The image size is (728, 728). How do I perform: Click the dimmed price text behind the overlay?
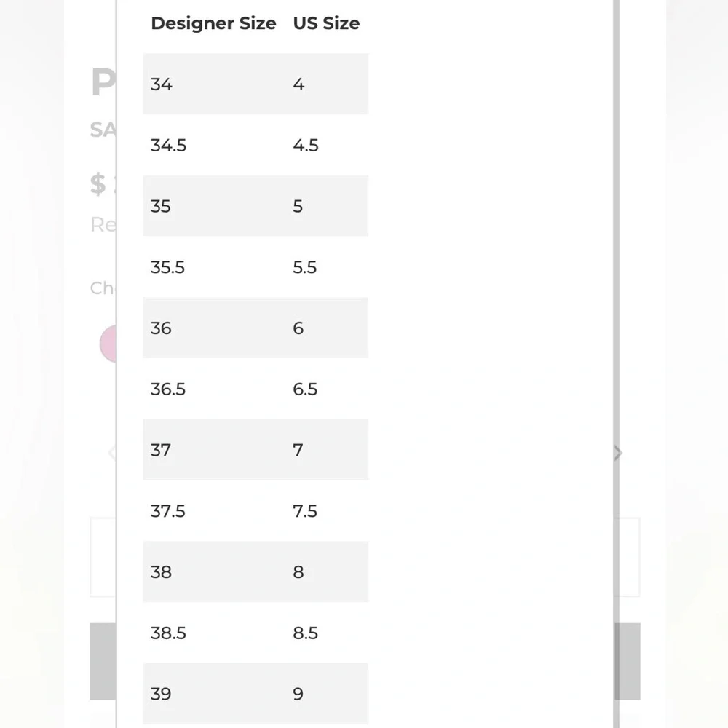click(x=103, y=184)
